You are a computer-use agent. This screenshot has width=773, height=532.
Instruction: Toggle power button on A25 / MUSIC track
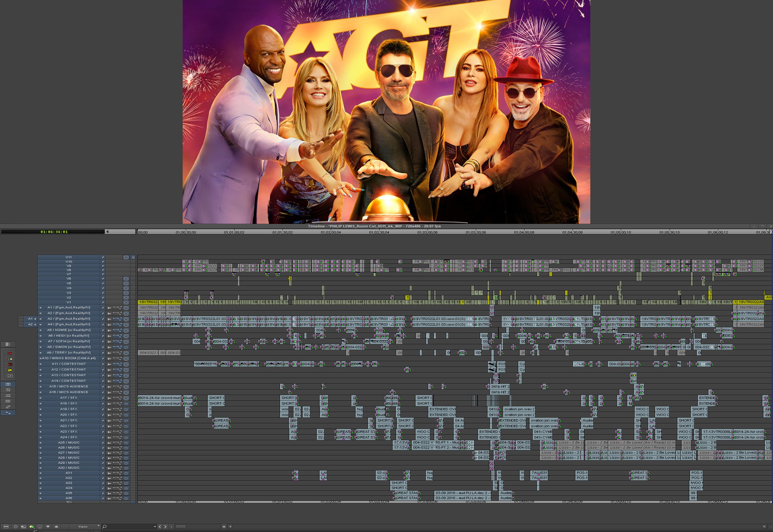tap(126, 443)
